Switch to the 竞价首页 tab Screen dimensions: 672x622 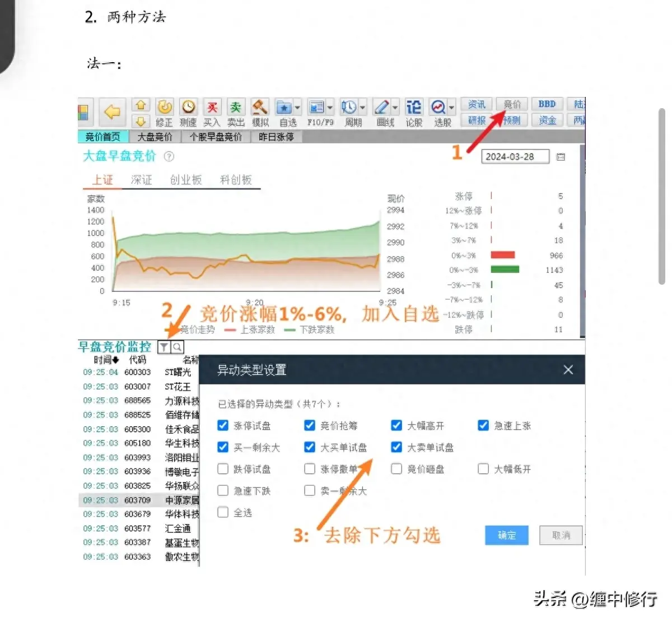coord(103,137)
